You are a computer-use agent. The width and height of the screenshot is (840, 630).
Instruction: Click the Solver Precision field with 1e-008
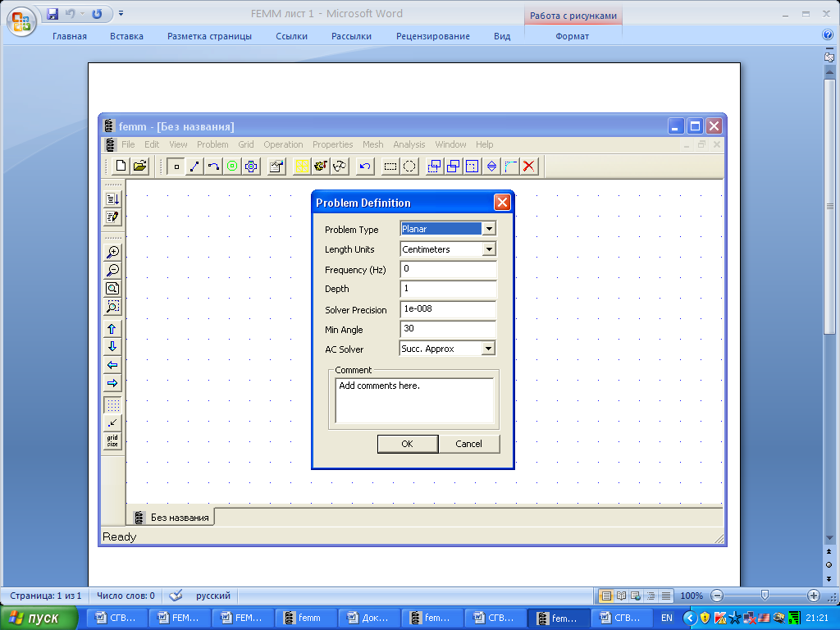click(x=448, y=309)
